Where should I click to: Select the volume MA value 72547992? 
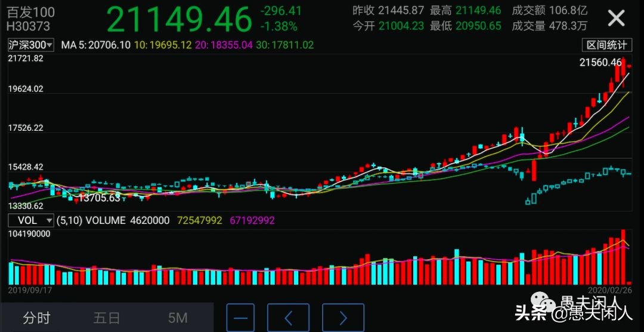coord(200,220)
